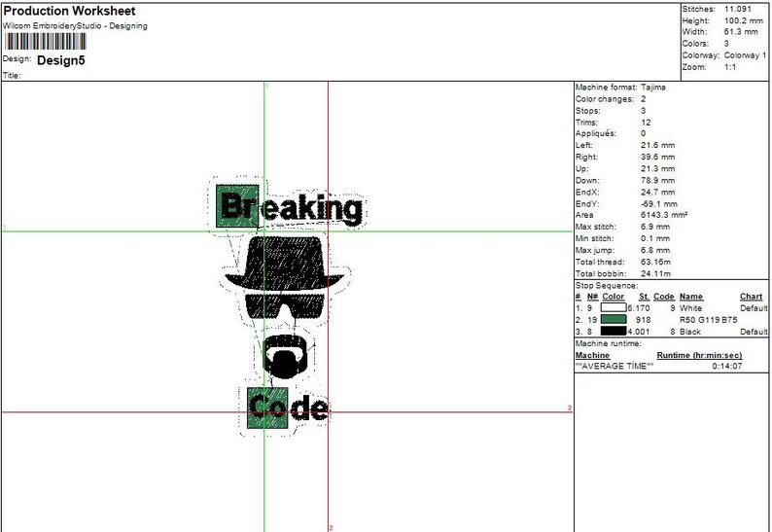Click the 'Name' column header
The height and width of the screenshot is (532, 772).
tap(691, 297)
